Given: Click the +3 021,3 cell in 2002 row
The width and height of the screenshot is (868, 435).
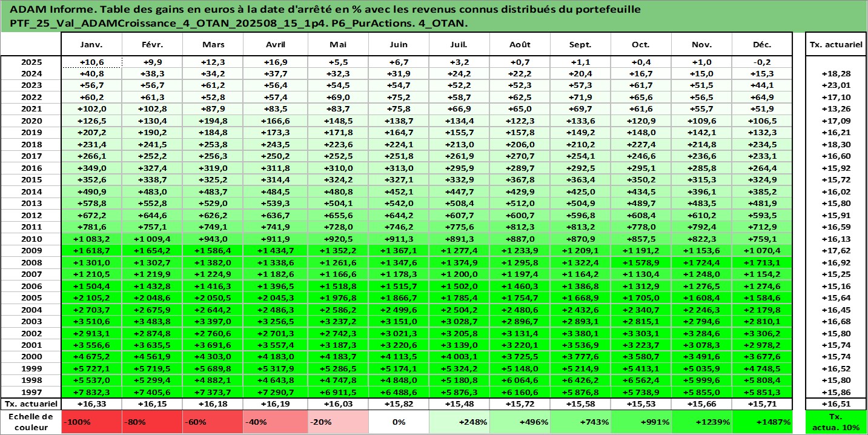Looking at the screenshot, I should (x=399, y=333).
